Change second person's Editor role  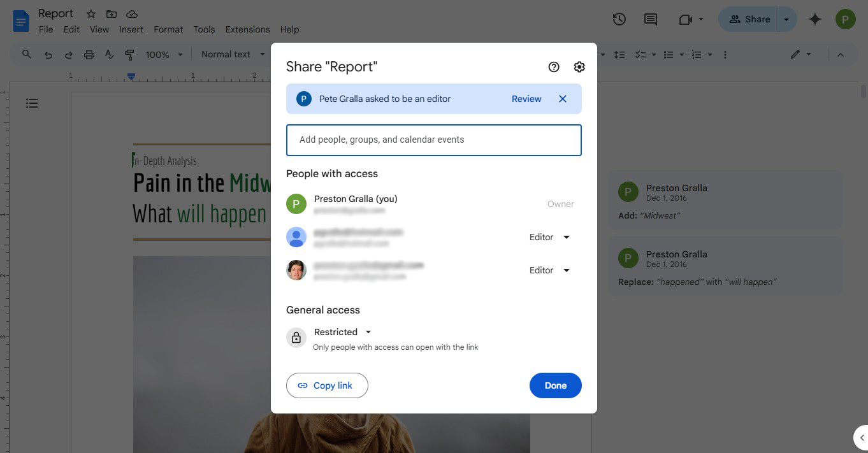point(549,237)
